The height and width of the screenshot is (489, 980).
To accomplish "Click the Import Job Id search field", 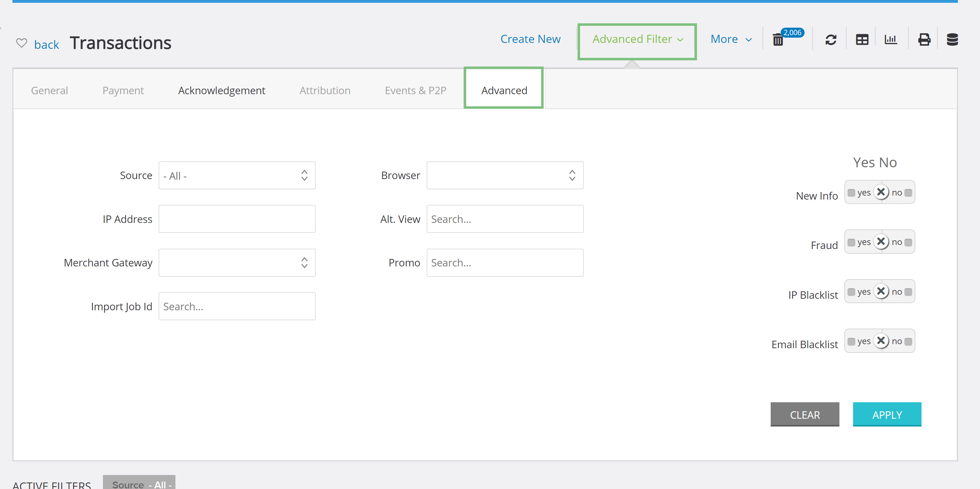I will point(237,306).
